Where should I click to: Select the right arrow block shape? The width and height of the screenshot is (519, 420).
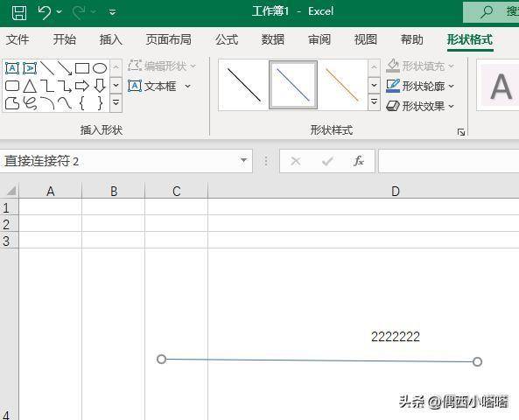pos(82,86)
